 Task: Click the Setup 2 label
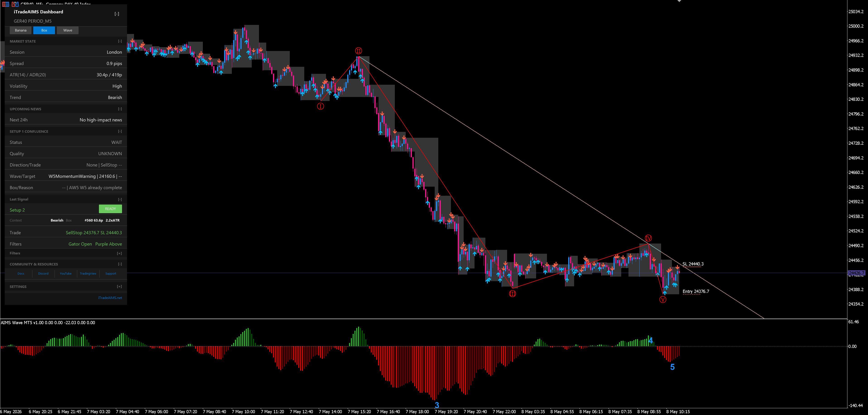pos(17,210)
